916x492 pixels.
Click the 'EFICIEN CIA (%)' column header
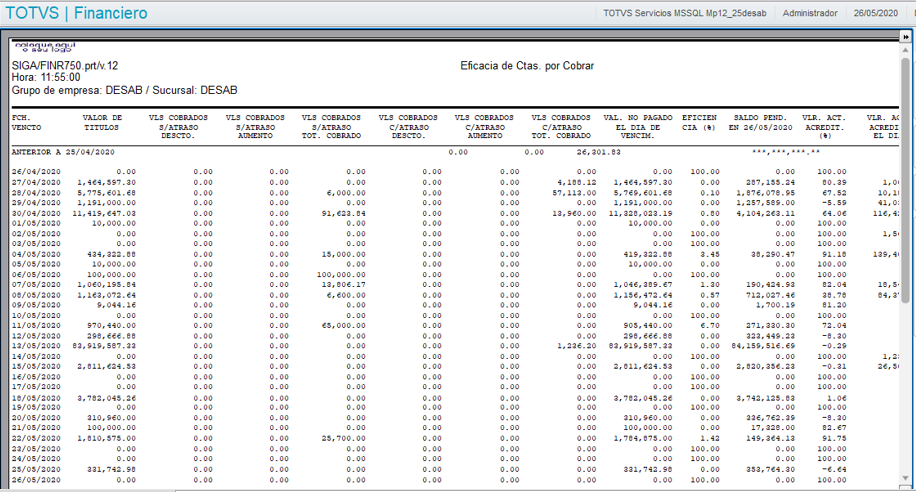(x=699, y=123)
